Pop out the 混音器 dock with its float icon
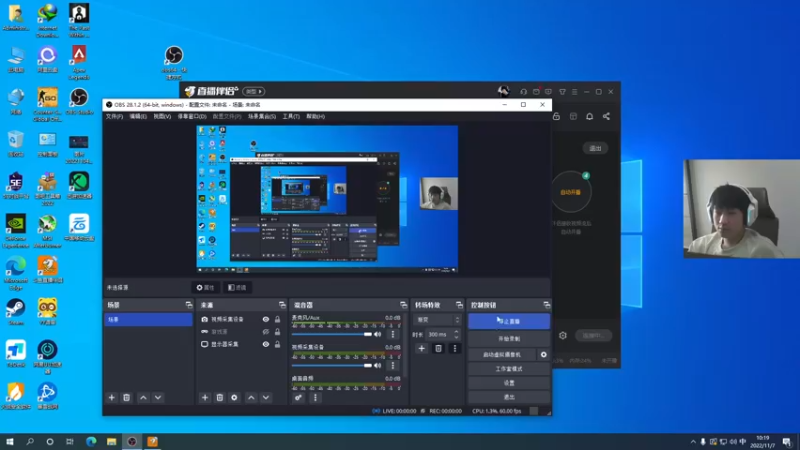 pos(404,305)
